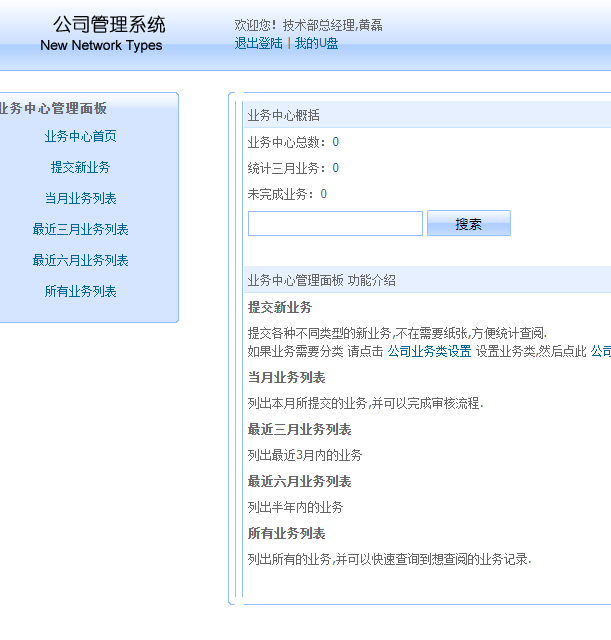Click the bold 提交新业务 heading

(x=280, y=307)
